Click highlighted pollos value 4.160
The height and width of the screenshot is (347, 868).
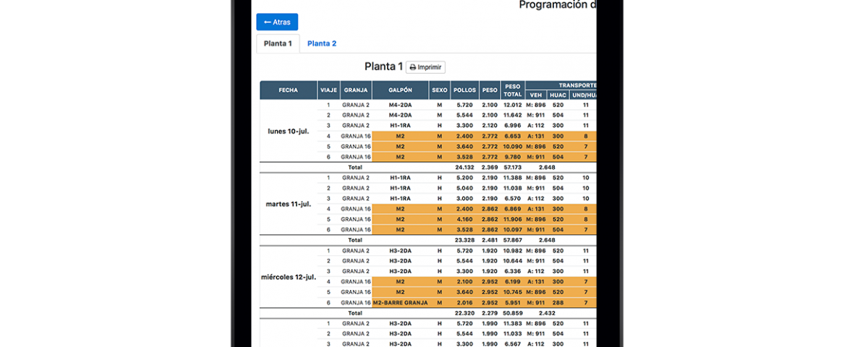pos(464,218)
